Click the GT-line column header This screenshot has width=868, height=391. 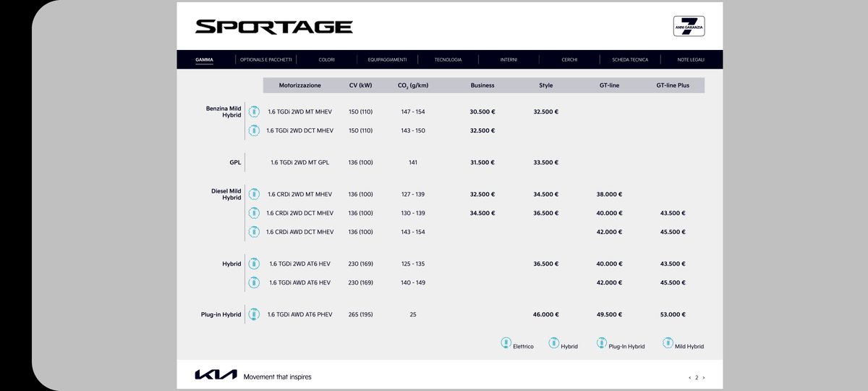click(609, 85)
